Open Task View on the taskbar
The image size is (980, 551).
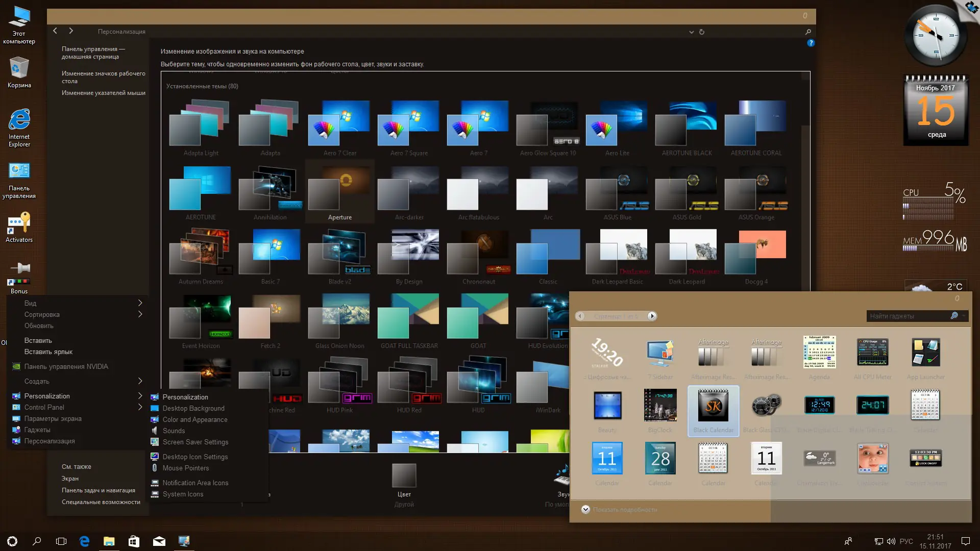click(x=61, y=541)
